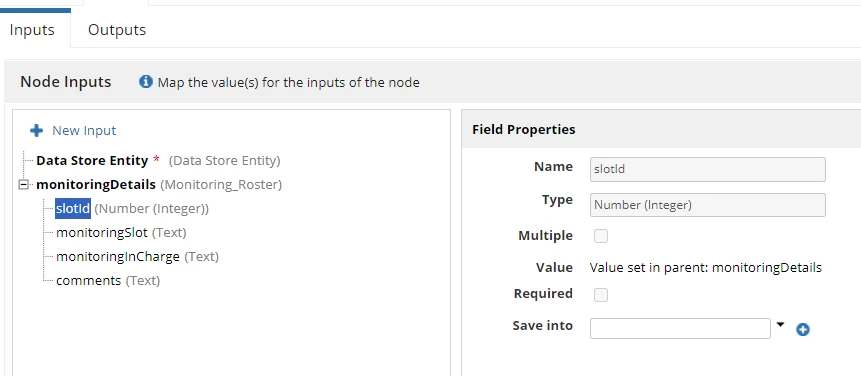Select the Data Store Entity input
Viewport: 861px width, 376px height.
tap(92, 161)
